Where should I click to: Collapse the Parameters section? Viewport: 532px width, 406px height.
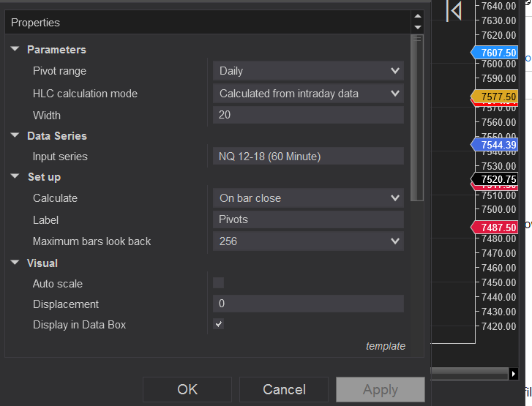15,50
